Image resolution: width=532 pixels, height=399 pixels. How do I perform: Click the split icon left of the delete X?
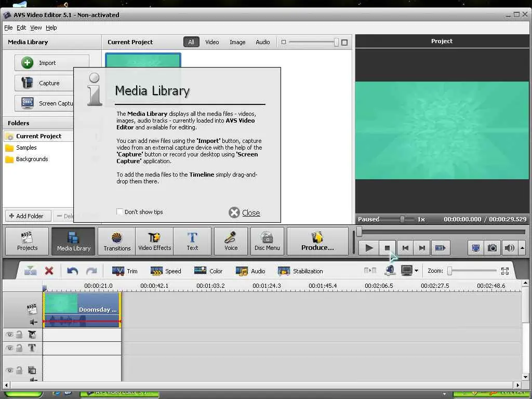tap(30, 271)
